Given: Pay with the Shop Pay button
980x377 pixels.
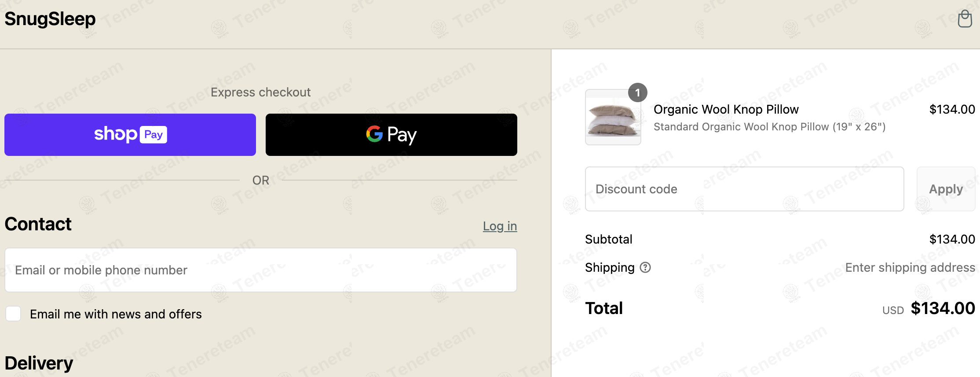Looking at the screenshot, I should 130,135.
